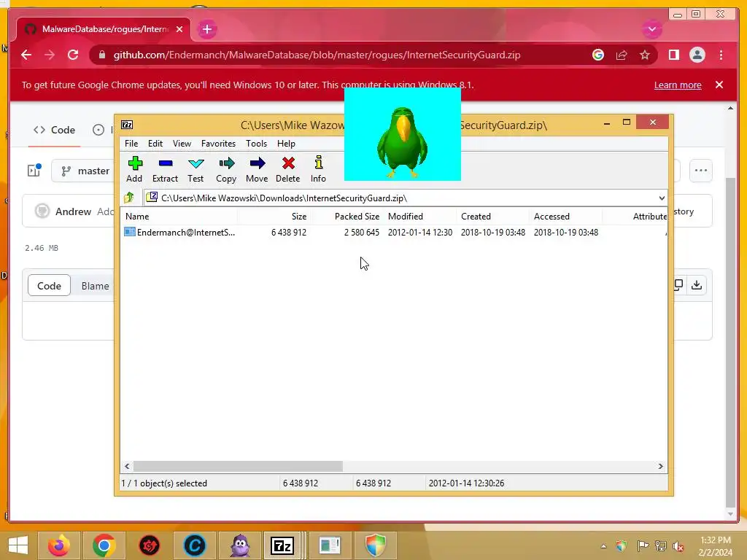Click the Code view button on GitHub
Screen dimensions: 747x560
coord(49,286)
